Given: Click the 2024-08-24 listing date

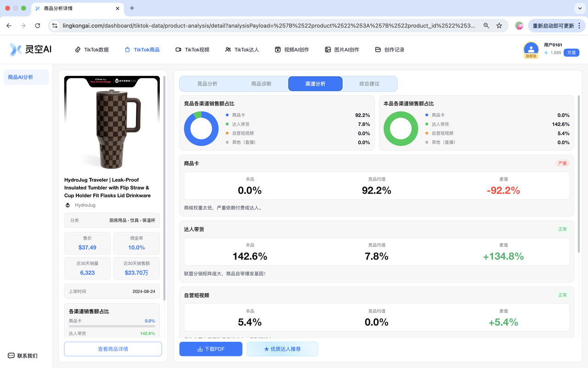Looking at the screenshot, I should [x=144, y=292].
